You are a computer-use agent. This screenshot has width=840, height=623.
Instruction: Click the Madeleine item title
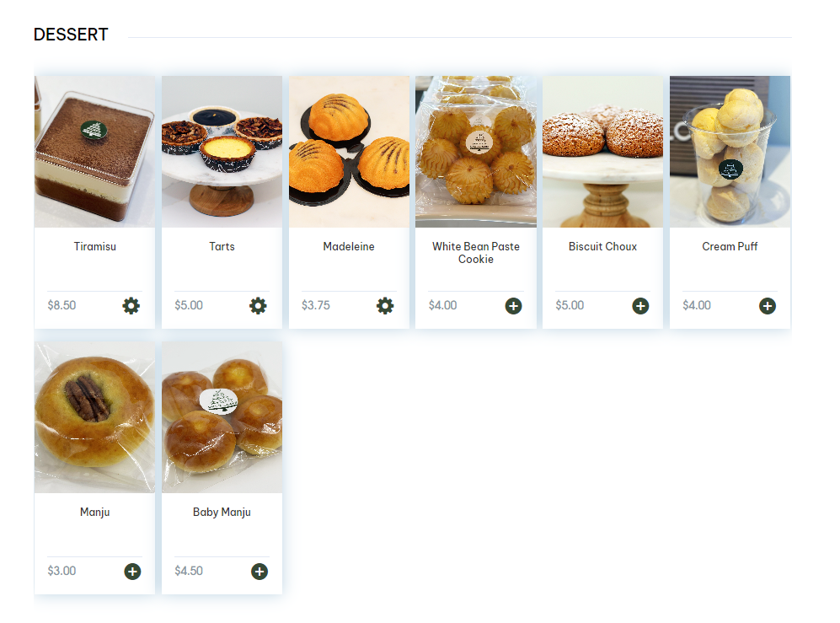pyautogui.click(x=349, y=247)
